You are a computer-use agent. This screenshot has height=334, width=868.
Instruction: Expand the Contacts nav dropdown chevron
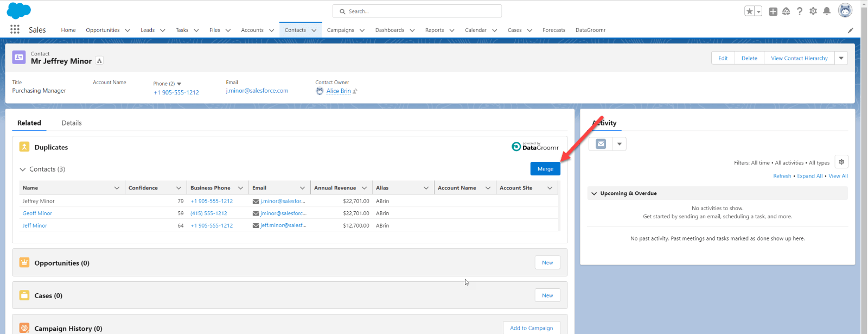pyautogui.click(x=314, y=30)
